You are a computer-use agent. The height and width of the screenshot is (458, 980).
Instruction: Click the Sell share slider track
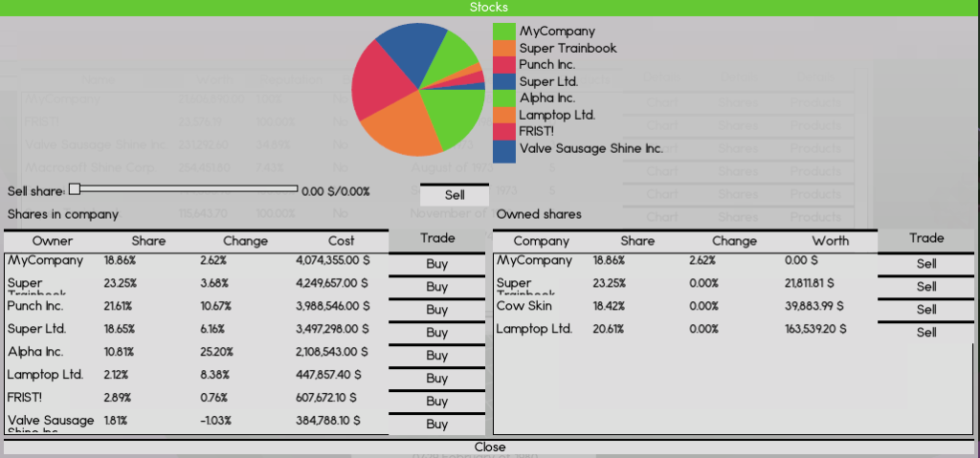pyautogui.click(x=183, y=188)
